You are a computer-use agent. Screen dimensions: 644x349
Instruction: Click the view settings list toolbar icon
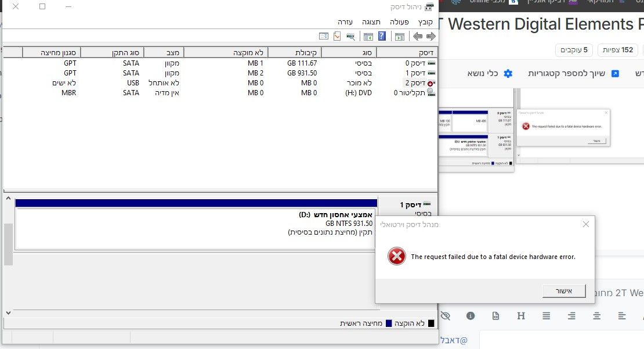click(x=324, y=36)
